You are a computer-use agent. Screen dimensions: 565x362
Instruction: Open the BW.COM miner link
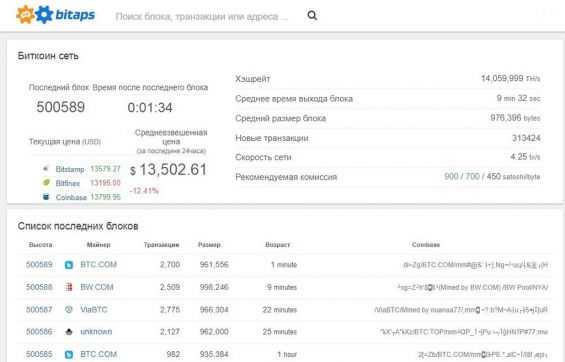tap(97, 287)
